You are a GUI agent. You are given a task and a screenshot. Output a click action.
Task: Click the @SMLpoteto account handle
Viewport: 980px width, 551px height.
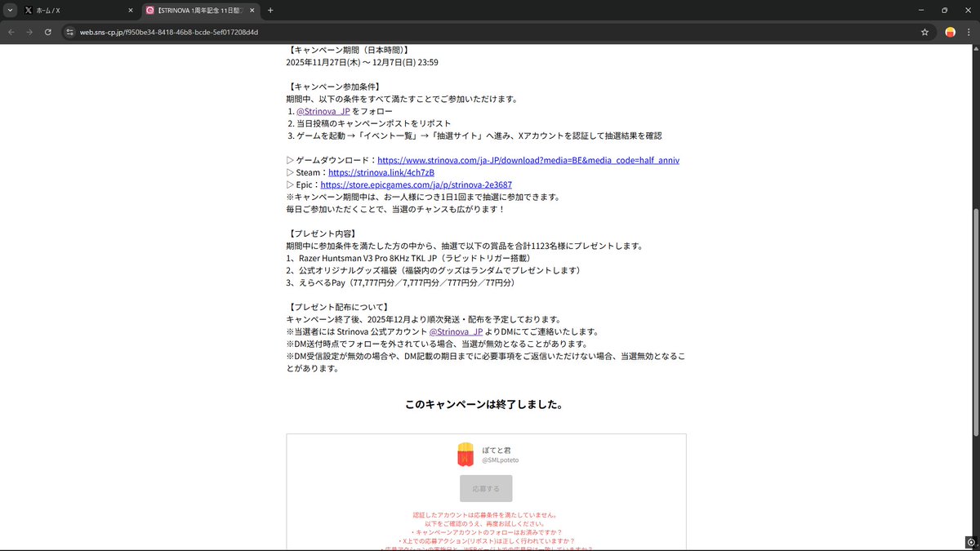point(500,460)
